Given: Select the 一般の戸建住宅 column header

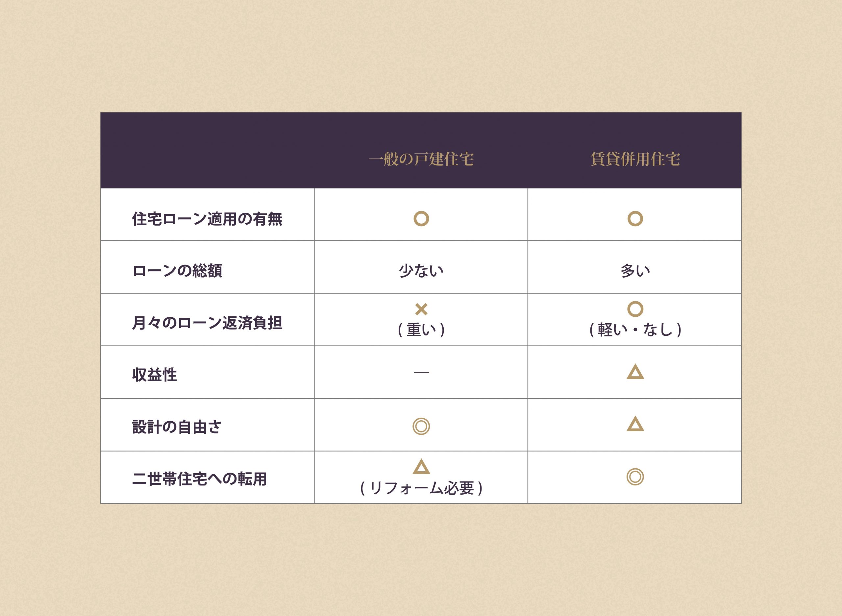Looking at the screenshot, I should [421, 159].
